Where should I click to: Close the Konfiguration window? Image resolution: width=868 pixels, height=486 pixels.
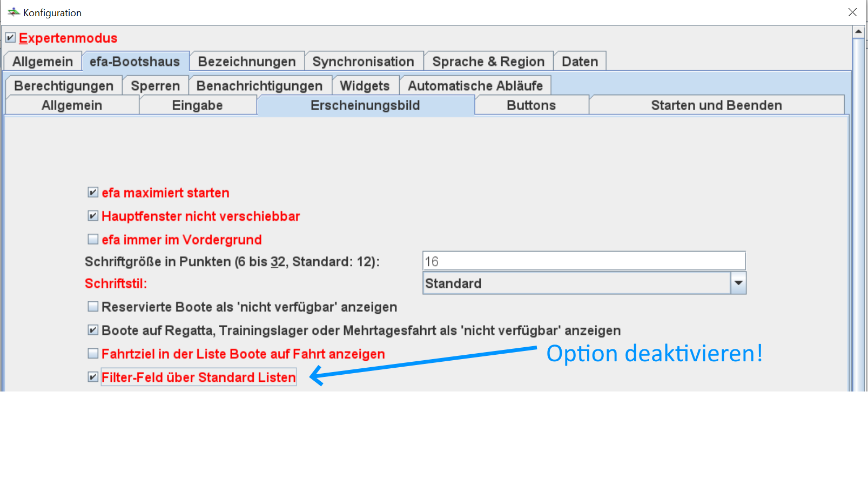(852, 12)
